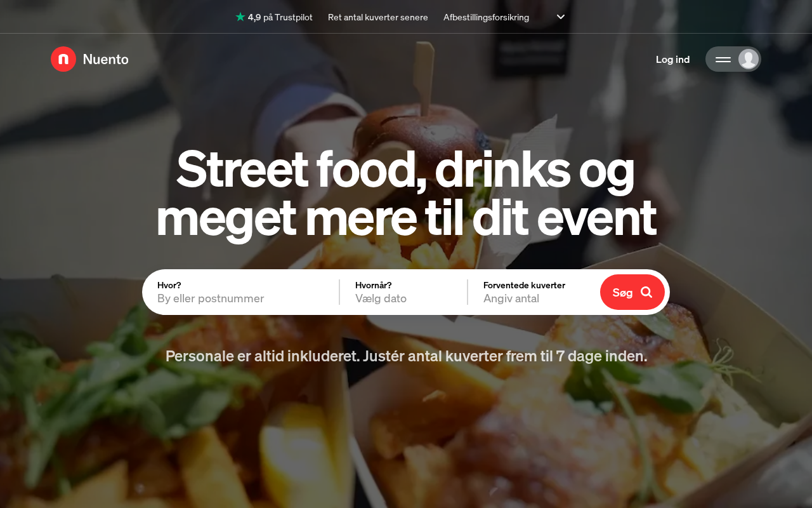Click the red Søg button text
Image resolution: width=812 pixels, height=508 pixels.
click(x=622, y=292)
